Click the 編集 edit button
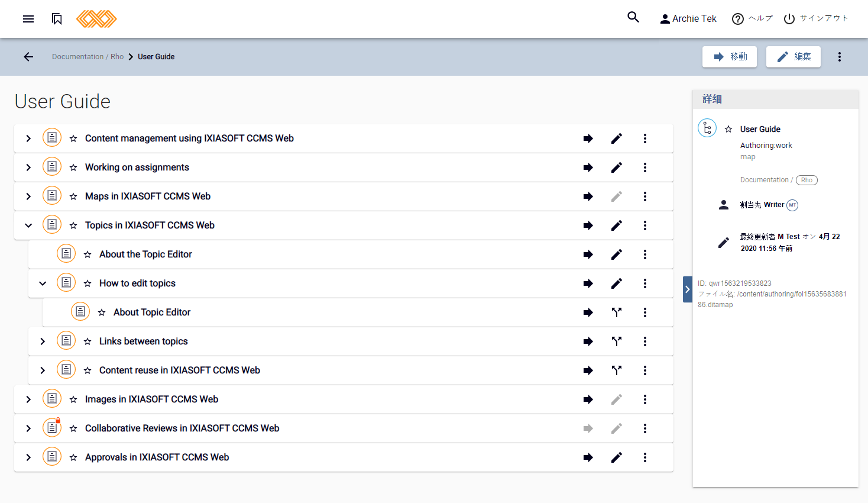The height and width of the screenshot is (503, 868). [x=793, y=57]
